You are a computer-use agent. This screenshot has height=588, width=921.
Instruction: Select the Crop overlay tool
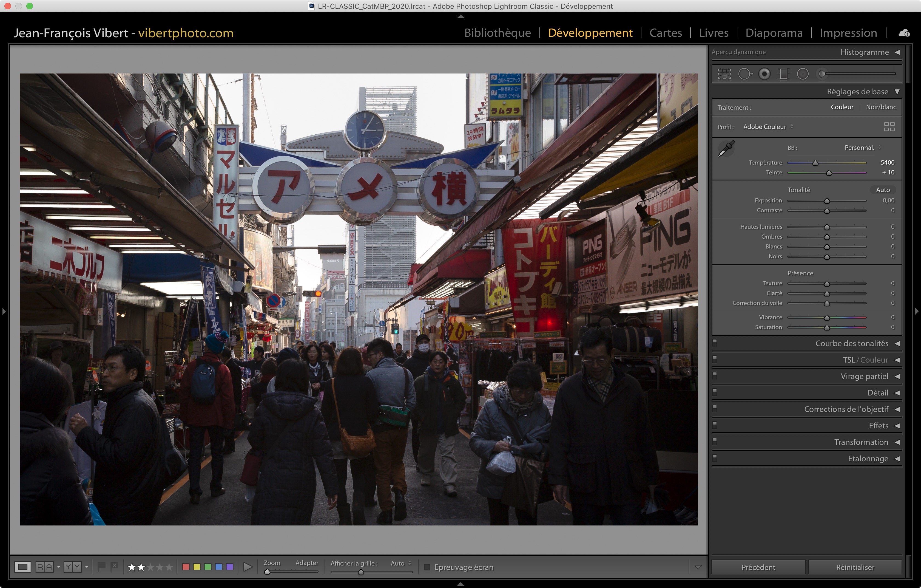coord(724,74)
